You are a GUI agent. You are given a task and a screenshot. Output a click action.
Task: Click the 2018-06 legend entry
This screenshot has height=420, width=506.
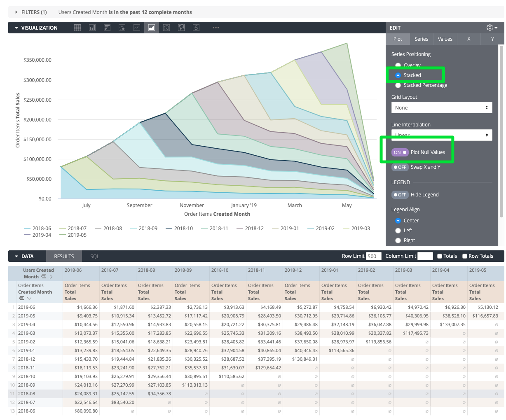[x=37, y=228]
